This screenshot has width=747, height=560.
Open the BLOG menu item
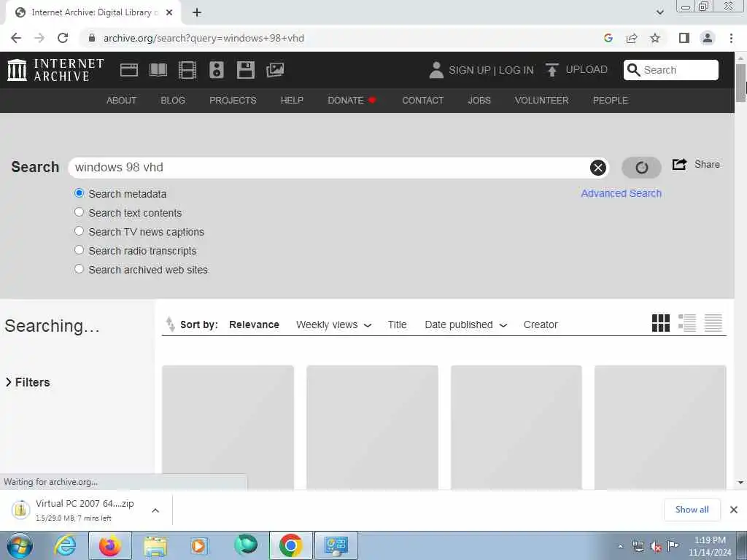pyautogui.click(x=172, y=101)
